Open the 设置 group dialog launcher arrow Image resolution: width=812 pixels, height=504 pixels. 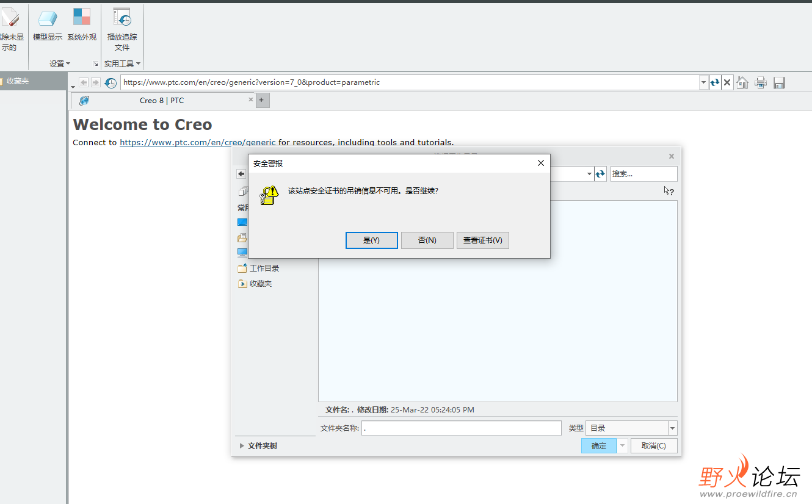(x=95, y=64)
